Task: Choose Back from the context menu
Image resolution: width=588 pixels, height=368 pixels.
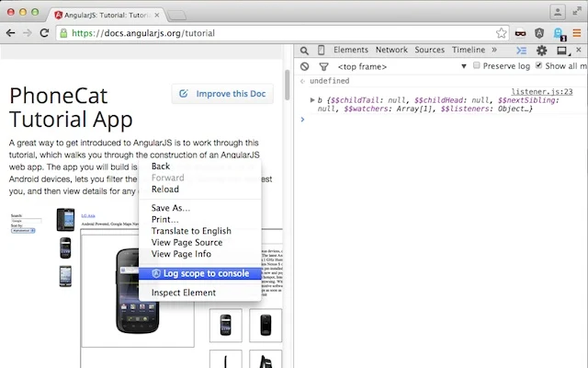Action: 200,166
